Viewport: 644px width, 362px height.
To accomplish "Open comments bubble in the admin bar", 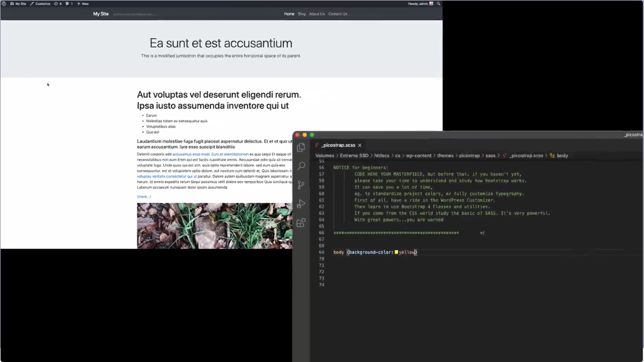I will pos(69,3).
